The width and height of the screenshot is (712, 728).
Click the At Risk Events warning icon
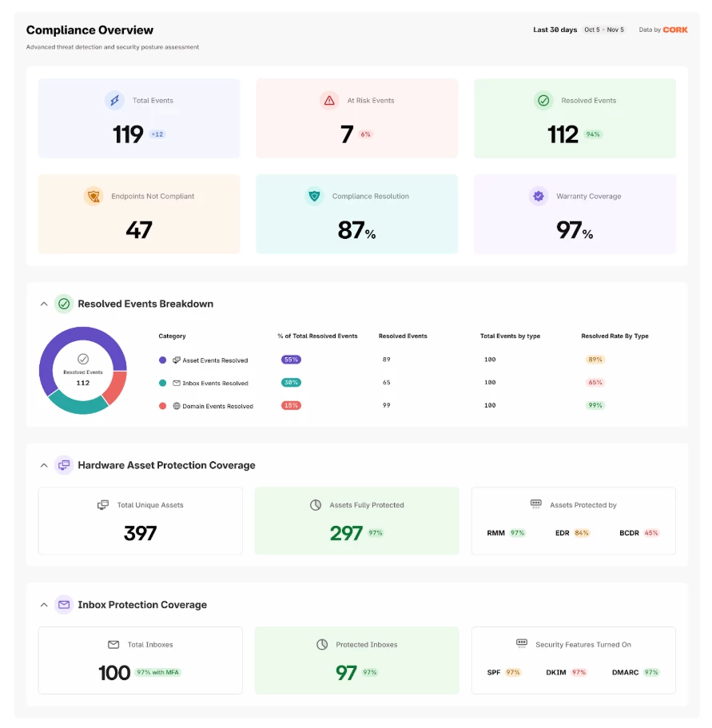tap(329, 100)
